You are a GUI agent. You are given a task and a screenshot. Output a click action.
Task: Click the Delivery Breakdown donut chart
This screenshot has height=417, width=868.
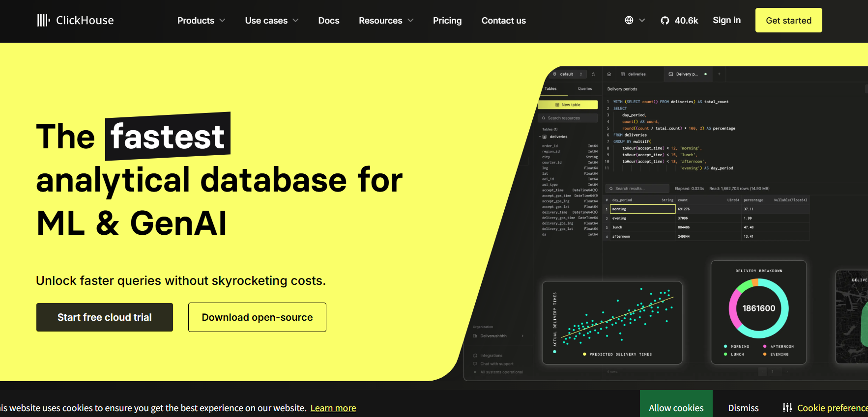[758, 308]
